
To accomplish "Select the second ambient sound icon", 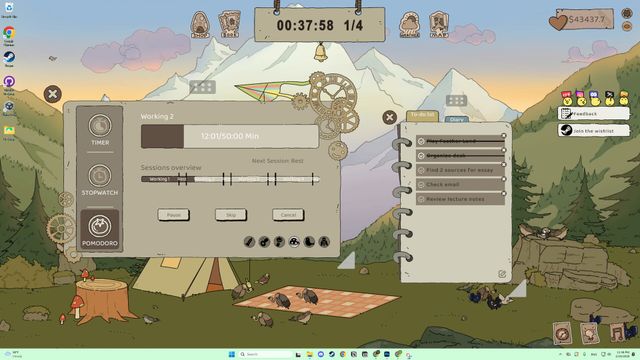I will [x=264, y=242].
